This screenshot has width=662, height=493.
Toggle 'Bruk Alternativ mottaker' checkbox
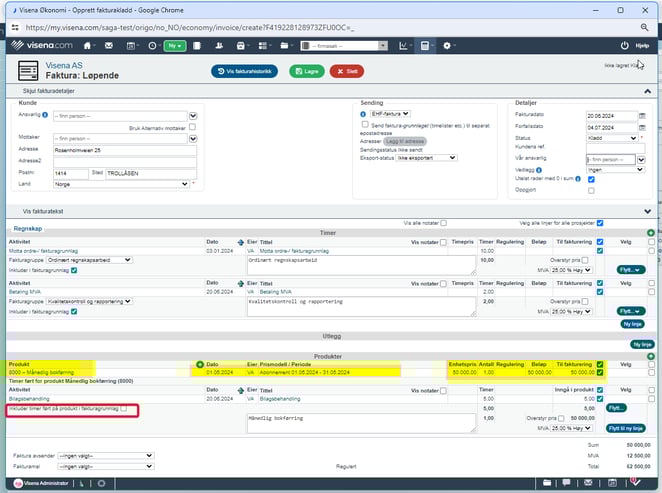193,129
